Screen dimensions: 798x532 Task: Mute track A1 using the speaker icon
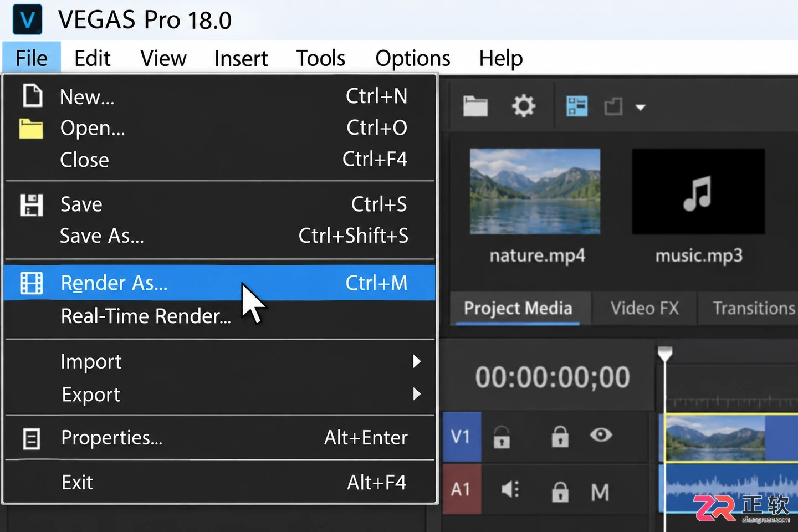(510, 489)
